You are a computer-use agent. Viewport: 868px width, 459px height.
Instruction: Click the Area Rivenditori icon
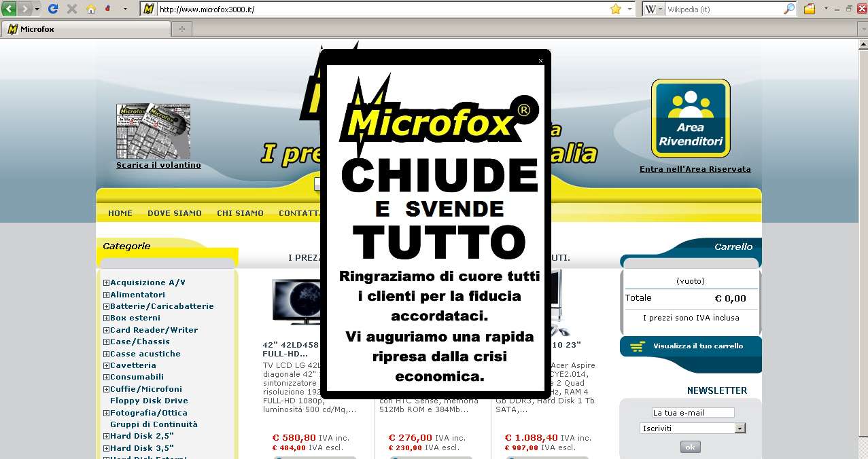pyautogui.click(x=691, y=118)
